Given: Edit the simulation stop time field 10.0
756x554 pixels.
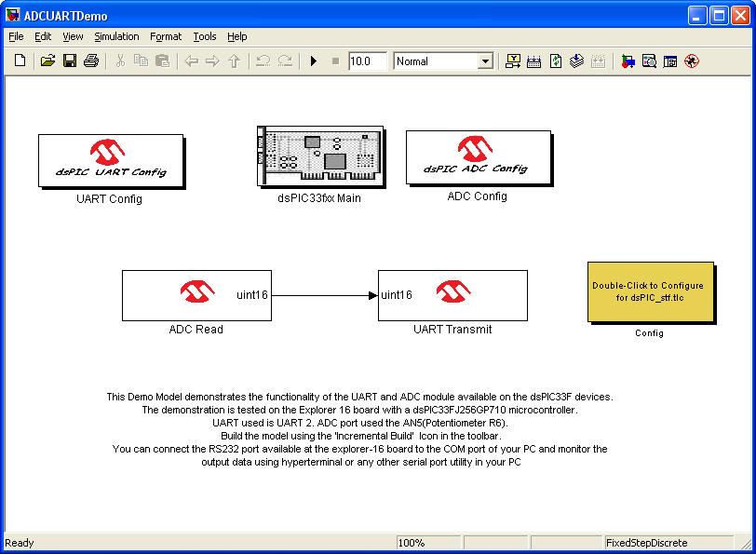Looking at the screenshot, I should pyautogui.click(x=368, y=61).
